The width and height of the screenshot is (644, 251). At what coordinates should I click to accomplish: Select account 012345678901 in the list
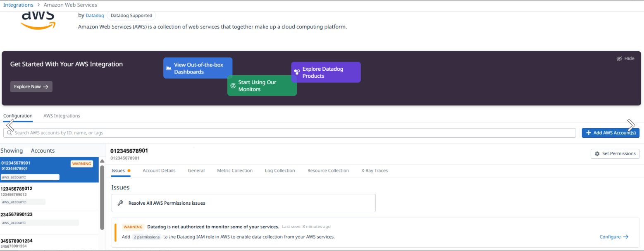50,170
